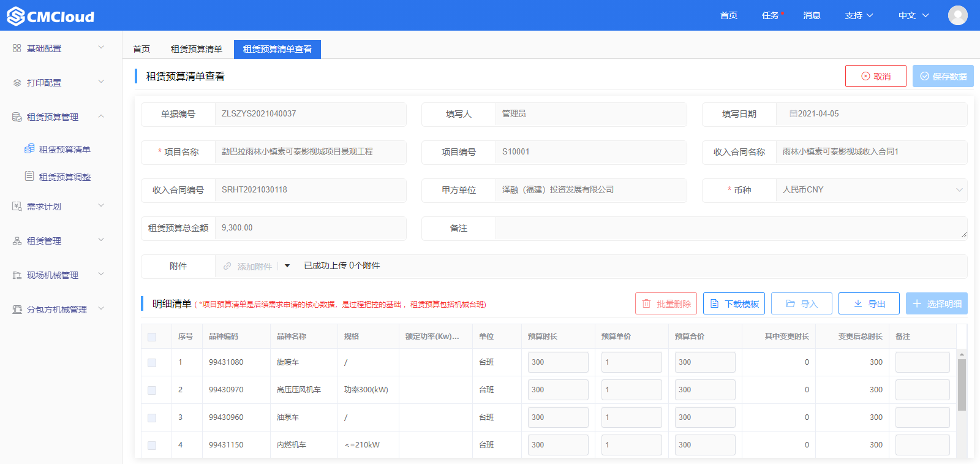Open 消息 in top navigation
Viewport: 980px width, 464px height.
tap(812, 15)
